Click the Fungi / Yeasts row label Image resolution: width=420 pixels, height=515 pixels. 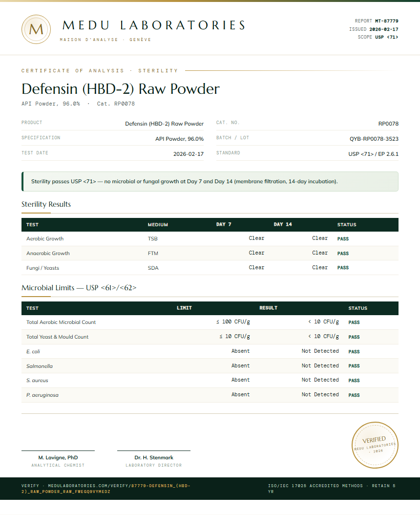pyautogui.click(x=42, y=268)
